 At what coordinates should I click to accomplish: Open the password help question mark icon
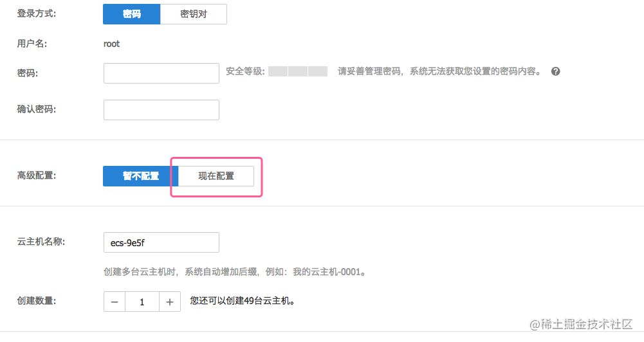[555, 71]
